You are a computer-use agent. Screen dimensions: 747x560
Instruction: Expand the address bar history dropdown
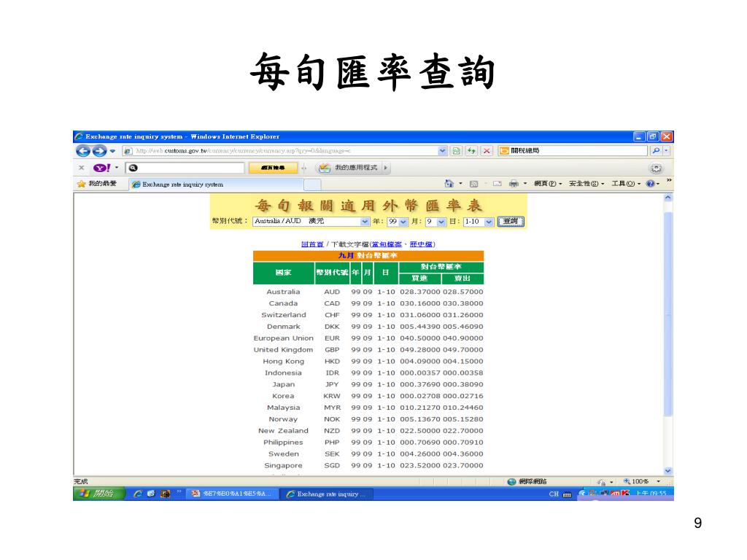point(443,150)
